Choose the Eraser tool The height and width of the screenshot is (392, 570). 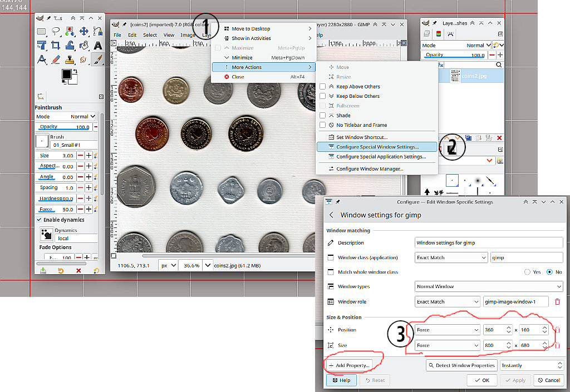[x=56, y=59]
